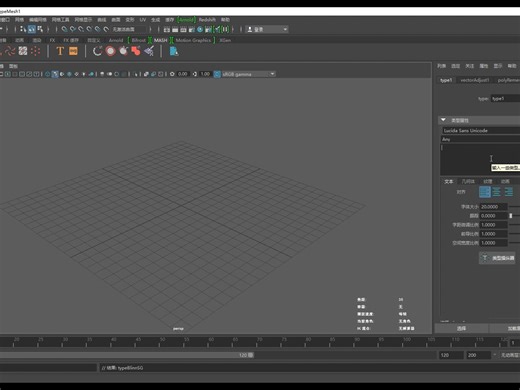The width and height of the screenshot is (520, 390).
Task: Open the UV menu
Action: pos(143,20)
